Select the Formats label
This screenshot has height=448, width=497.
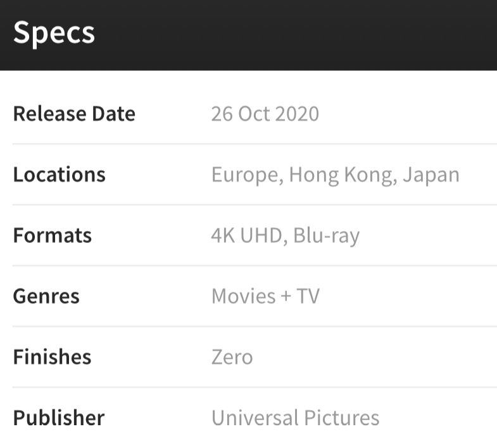click(x=53, y=235)
